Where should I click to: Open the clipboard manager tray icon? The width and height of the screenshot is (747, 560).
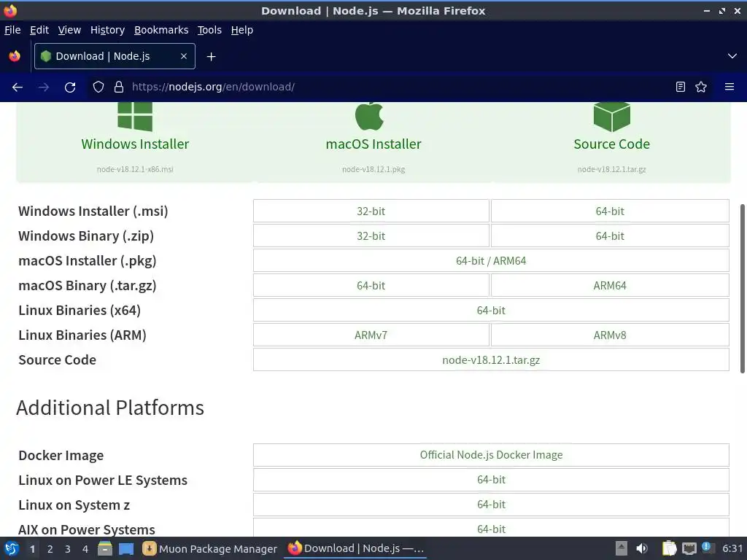(x=669, y=548)
